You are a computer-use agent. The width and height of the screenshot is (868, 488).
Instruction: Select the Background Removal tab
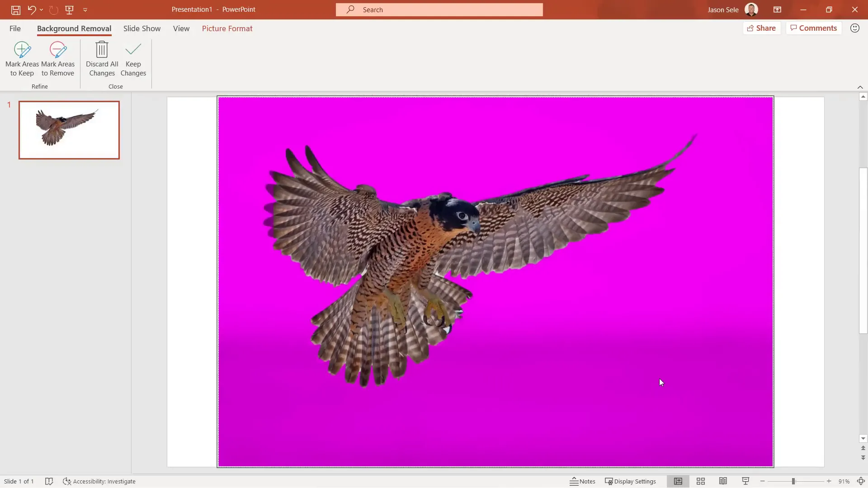point(74,28)
